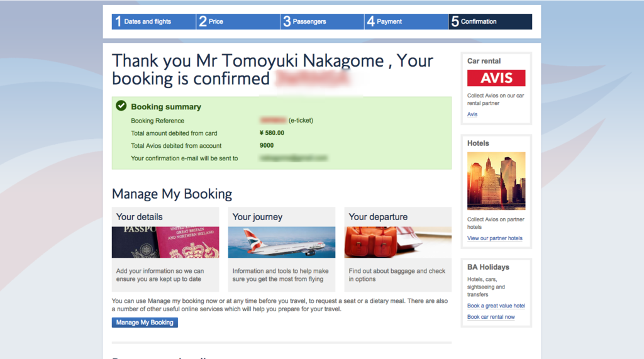Click the Hotels city skyline image
The image size is (644, 359).
[496, 180]
